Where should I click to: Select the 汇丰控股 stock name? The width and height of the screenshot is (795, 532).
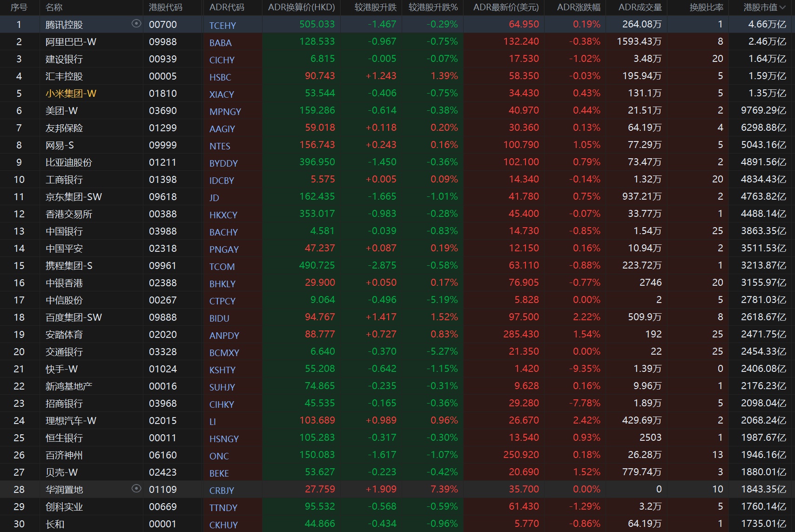pyautogui.click(x=64, y=76)
